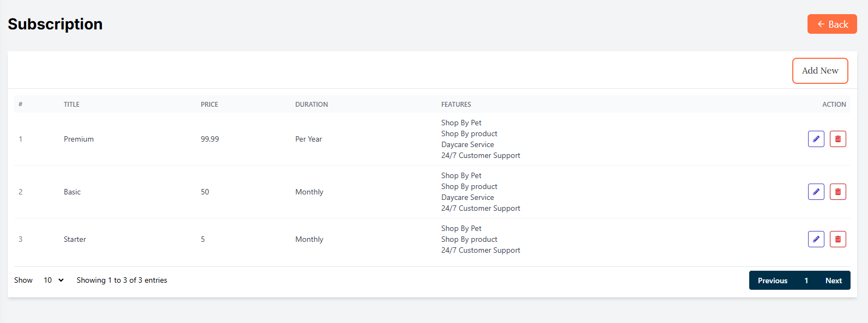Select the Premium title cell
Screen dimensions: 868x323
[78, 139]
